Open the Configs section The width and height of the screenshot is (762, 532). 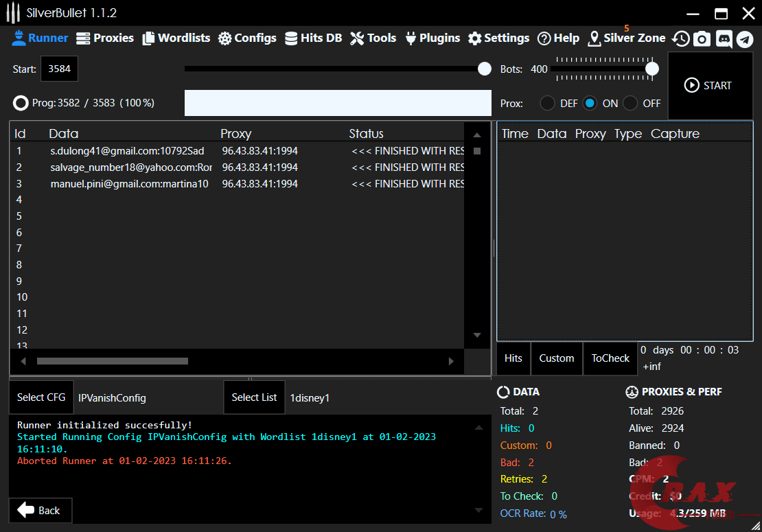pyautogui.click(x=247, y=38)
